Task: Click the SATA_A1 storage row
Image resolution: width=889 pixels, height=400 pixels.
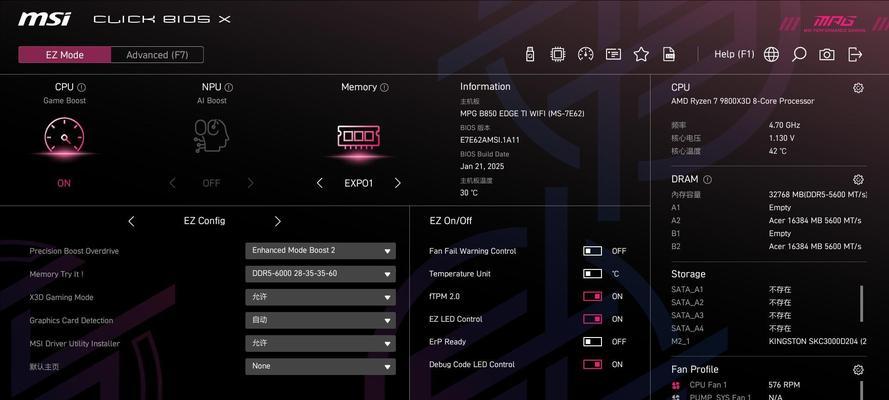Action: click(731, 290)
